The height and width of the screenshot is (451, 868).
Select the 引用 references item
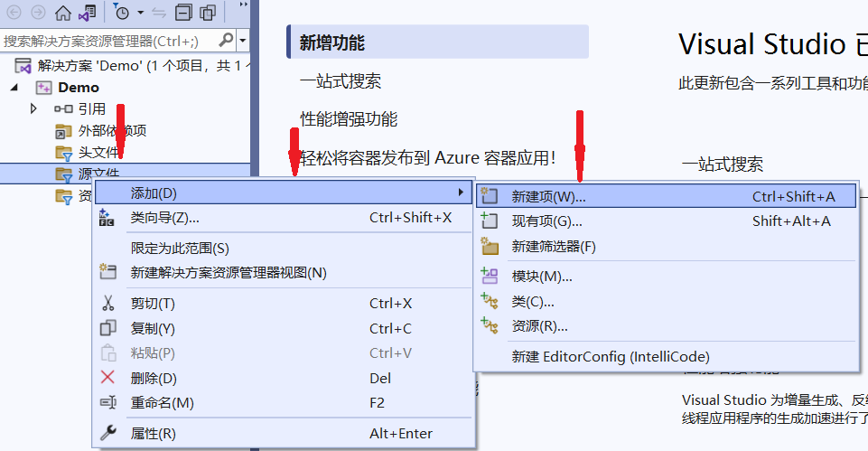click(92, 109)
